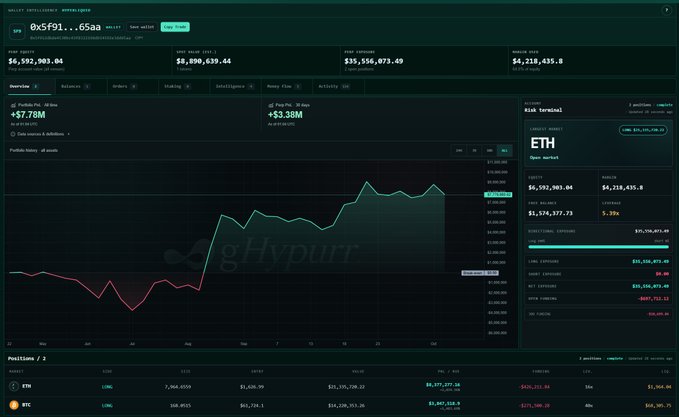Click the ETH liquidation price $1,964.04
Viewport: 679px width, 417px height.
[x=660, y=387]
